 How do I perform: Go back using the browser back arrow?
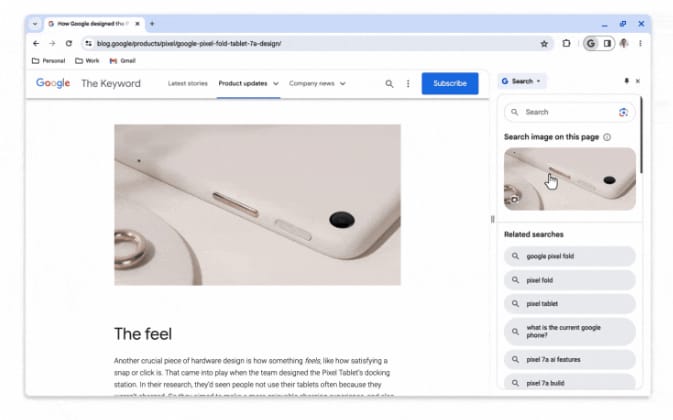(x=36, y=43)
